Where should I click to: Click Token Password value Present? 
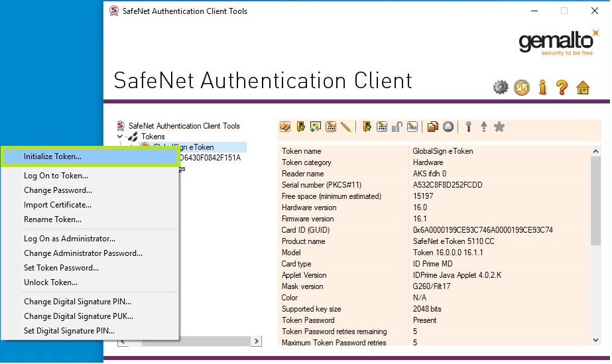point(424,320)
